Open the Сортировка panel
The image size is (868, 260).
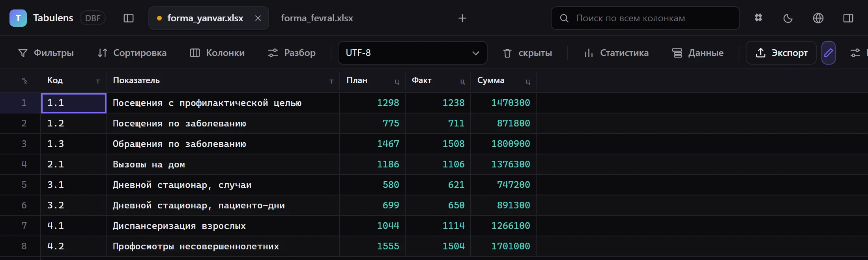(132, 53)
